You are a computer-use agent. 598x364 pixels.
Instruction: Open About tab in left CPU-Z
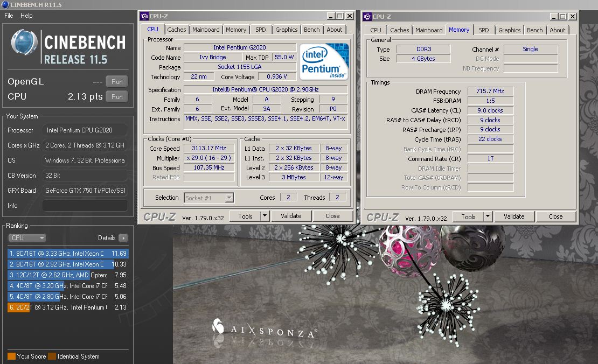tap(334, 30)
